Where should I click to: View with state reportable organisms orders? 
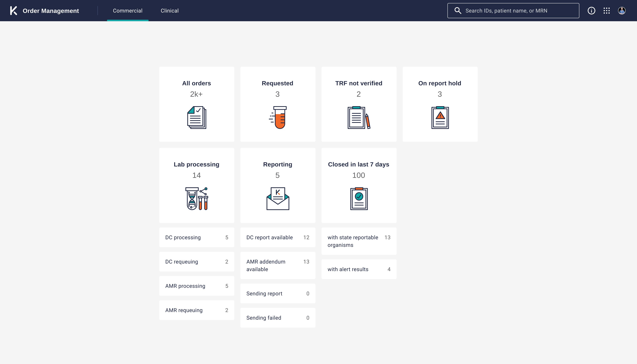point(359,241)
